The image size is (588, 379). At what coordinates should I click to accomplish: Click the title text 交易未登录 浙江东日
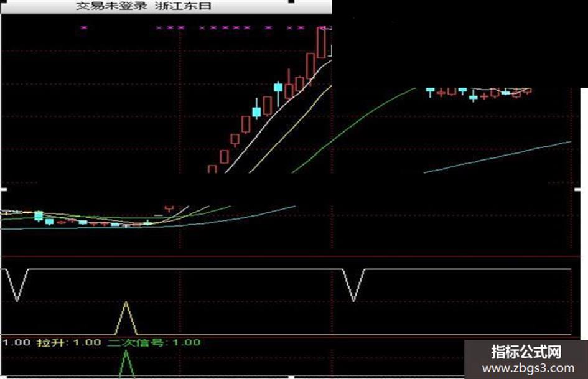click(144, 6)
